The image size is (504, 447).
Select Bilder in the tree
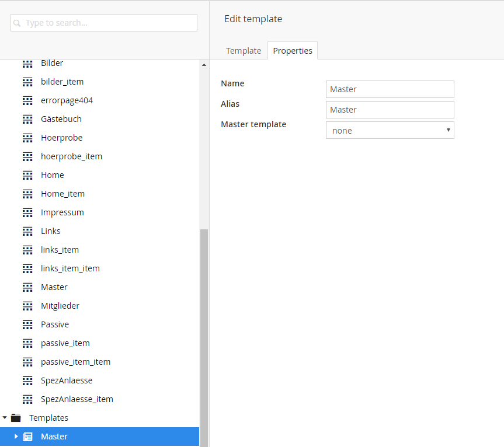pyautogui.click(x=52, y=63)
